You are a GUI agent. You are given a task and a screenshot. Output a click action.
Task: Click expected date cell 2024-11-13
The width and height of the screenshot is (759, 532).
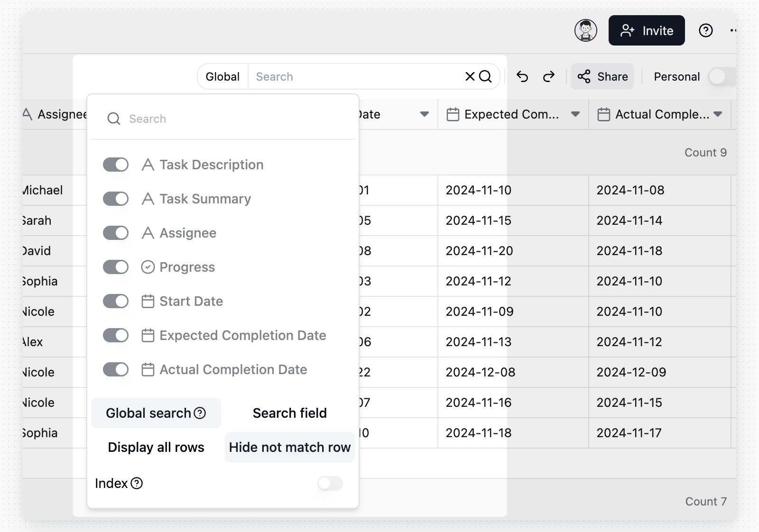point(513,342)
